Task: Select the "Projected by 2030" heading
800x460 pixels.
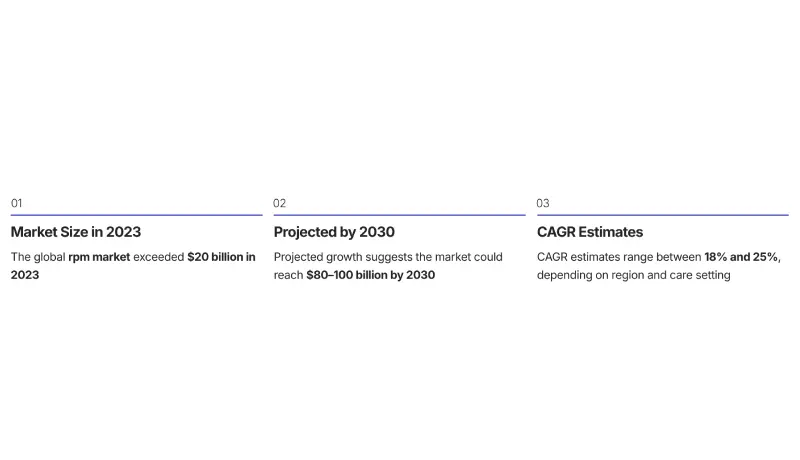Action: [334, 232]
